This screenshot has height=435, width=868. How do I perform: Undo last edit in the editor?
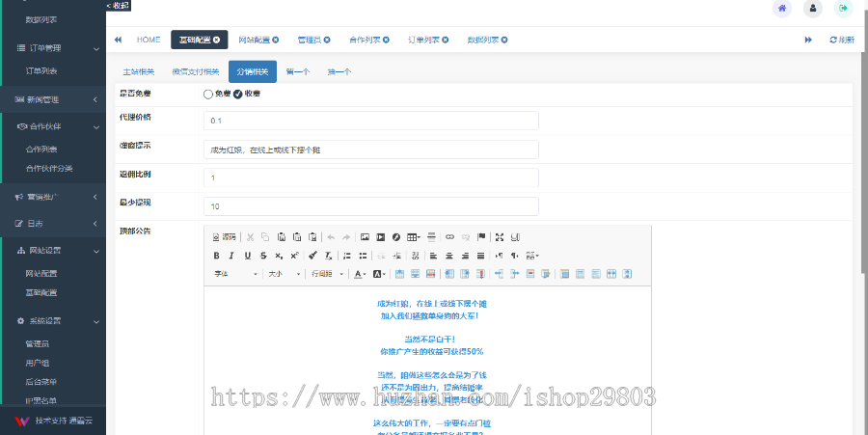point(331,237)
